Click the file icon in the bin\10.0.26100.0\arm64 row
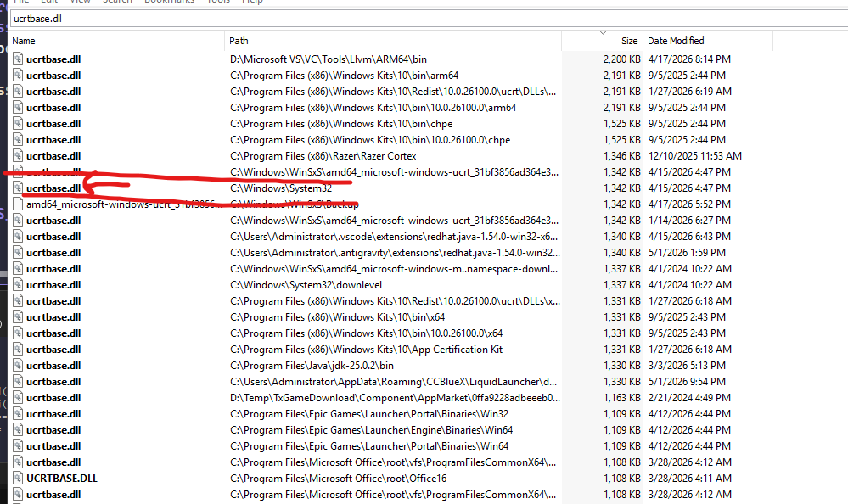The image size is (848, 504). [18, 107]
